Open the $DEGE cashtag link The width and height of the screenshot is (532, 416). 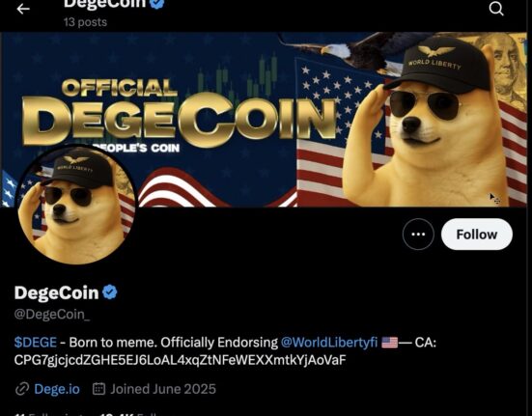click(36, 343)
